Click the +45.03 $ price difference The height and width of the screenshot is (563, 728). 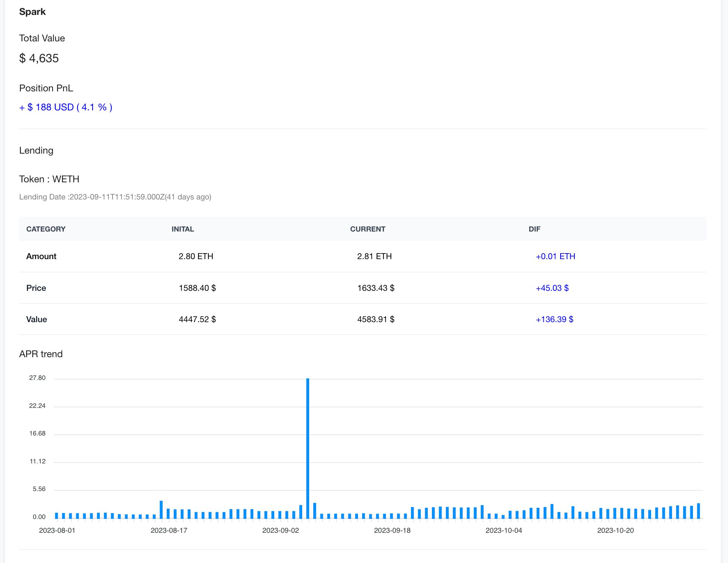coord(552,288)
